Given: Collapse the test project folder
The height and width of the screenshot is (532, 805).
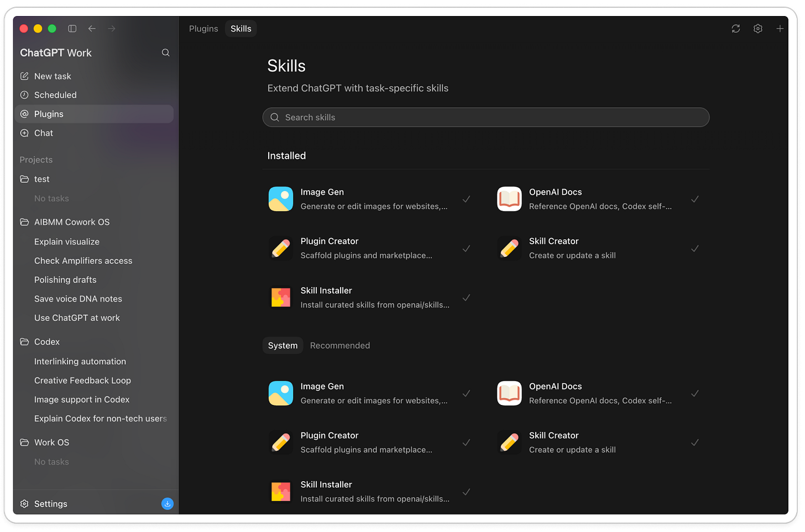Looking at the screenshot, I should 24,179.
